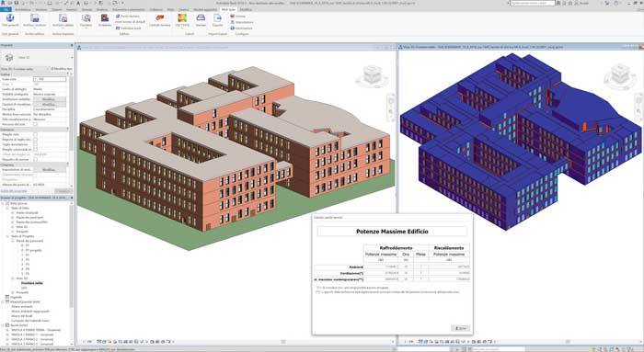The width and height of the screenshot is (644, 352).
Task: Open the Collabora ribbon tab
Action: [156, 9]
